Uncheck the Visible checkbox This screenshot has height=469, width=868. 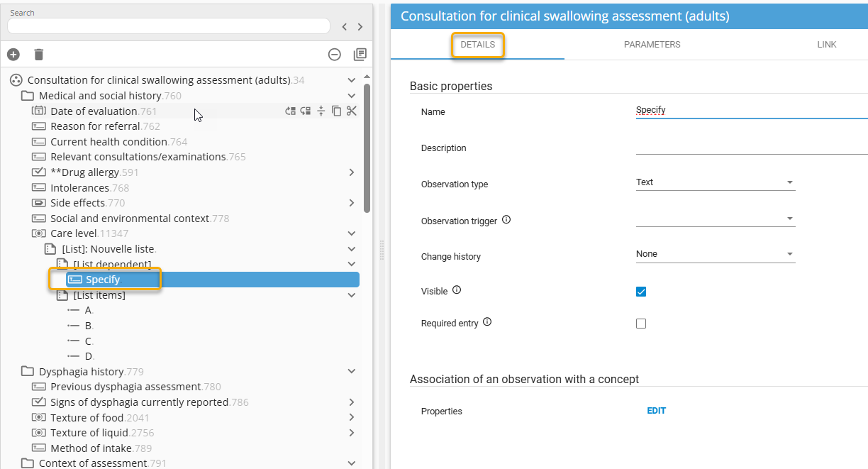tap(641, 292)
